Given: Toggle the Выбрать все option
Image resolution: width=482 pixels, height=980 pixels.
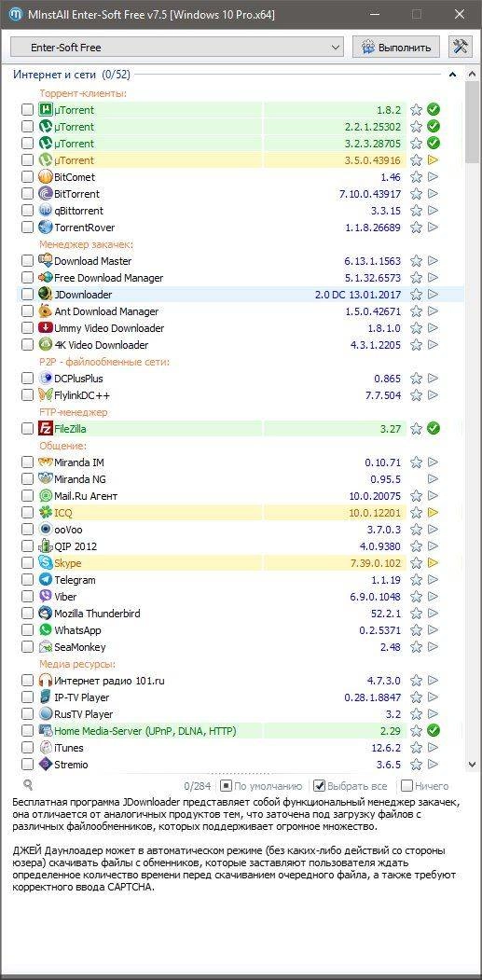Looking at the screenshot, I should coord(351,786).
